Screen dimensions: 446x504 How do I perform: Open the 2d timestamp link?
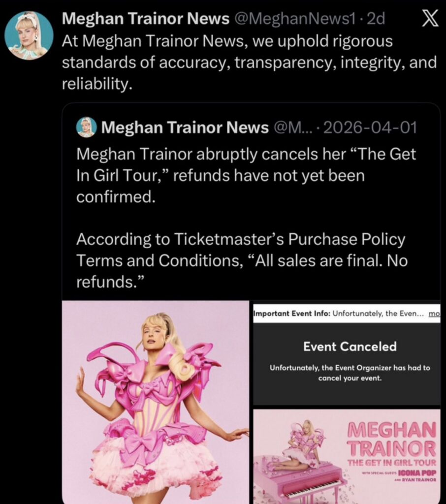[376, 19]
